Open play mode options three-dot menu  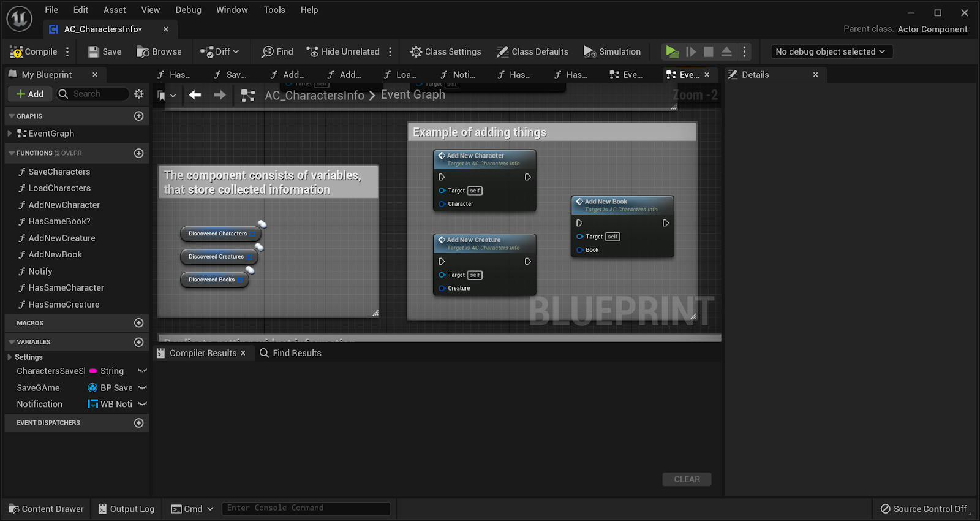point(745,52)
